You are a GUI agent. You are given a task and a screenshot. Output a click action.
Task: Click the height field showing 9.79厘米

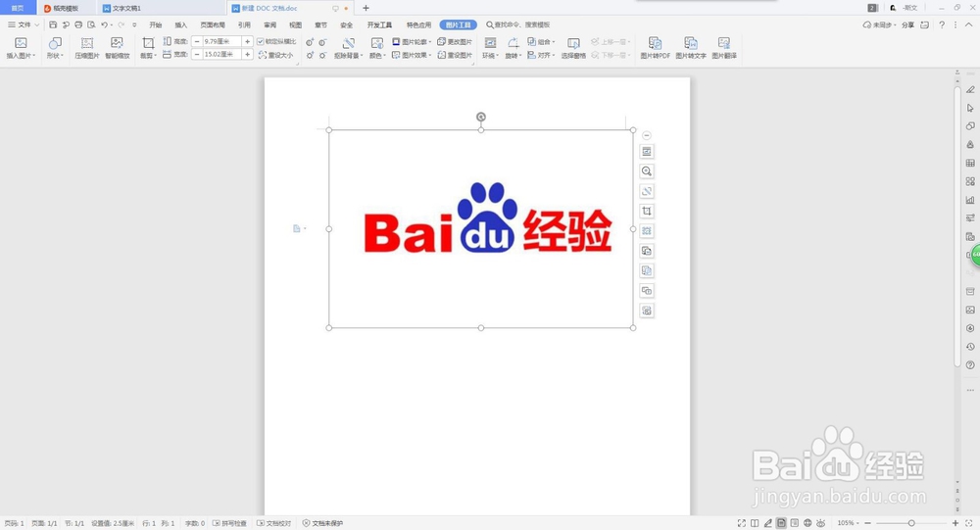coord(221,41)
